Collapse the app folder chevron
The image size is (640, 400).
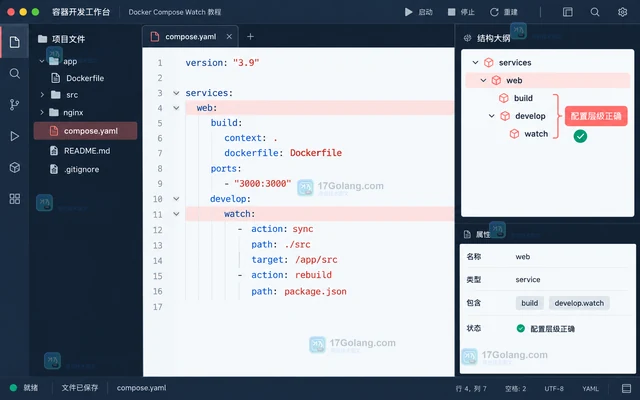click(42, 61)
